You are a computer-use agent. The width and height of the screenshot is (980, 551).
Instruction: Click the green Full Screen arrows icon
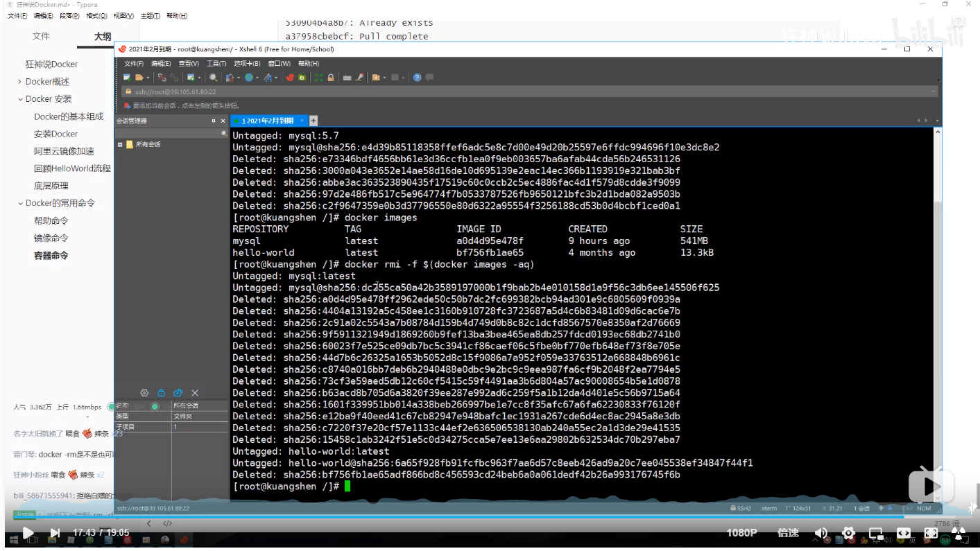point(318,78)
